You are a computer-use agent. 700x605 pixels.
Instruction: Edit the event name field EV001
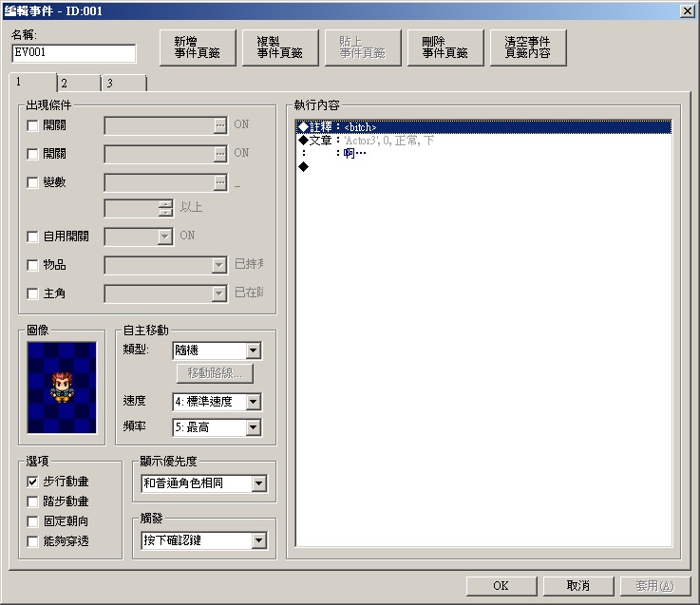point(74,53)
